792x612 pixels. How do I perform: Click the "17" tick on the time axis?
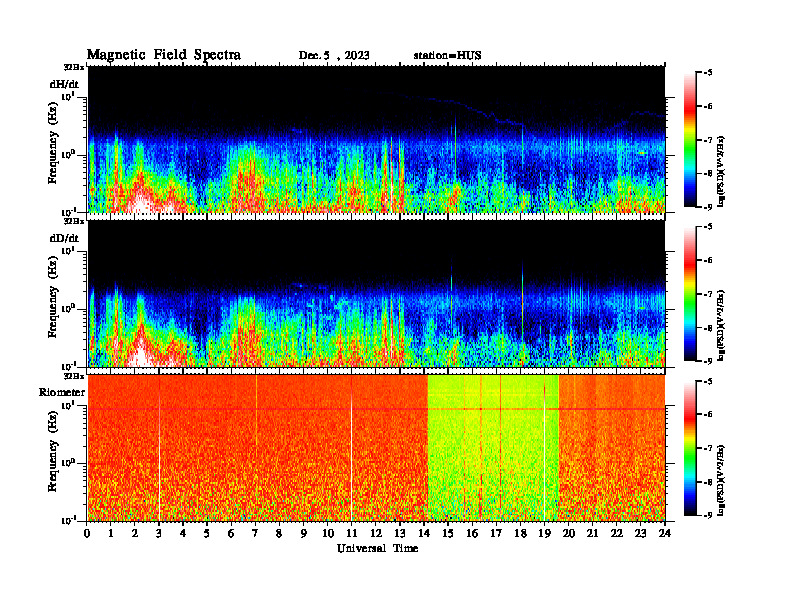497,533
